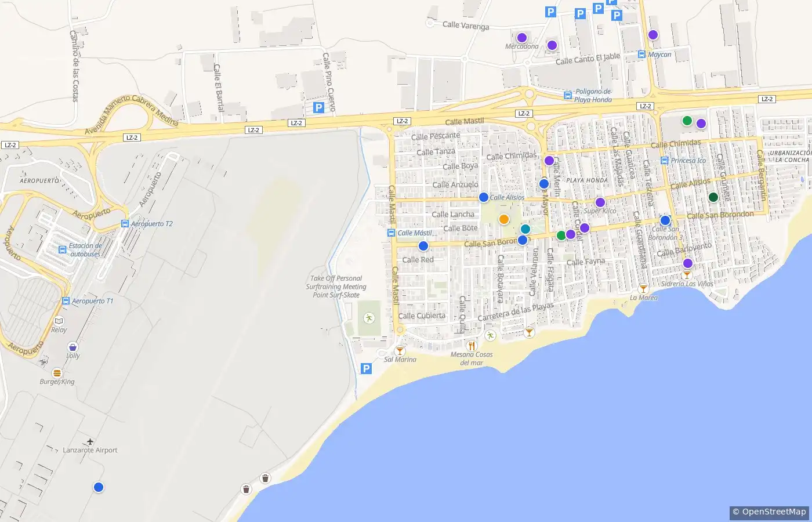Screen dimensions: 812x522
Task: Click the Urbanización La Concha label
Action: pyautogui.click(x=791, y=157)
